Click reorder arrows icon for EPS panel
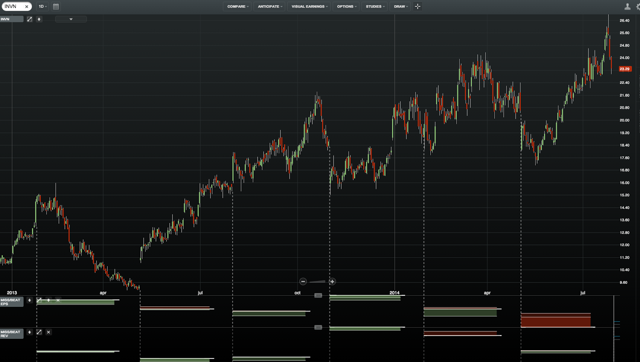This screenshot has height=362, width=640. point(29,300)
